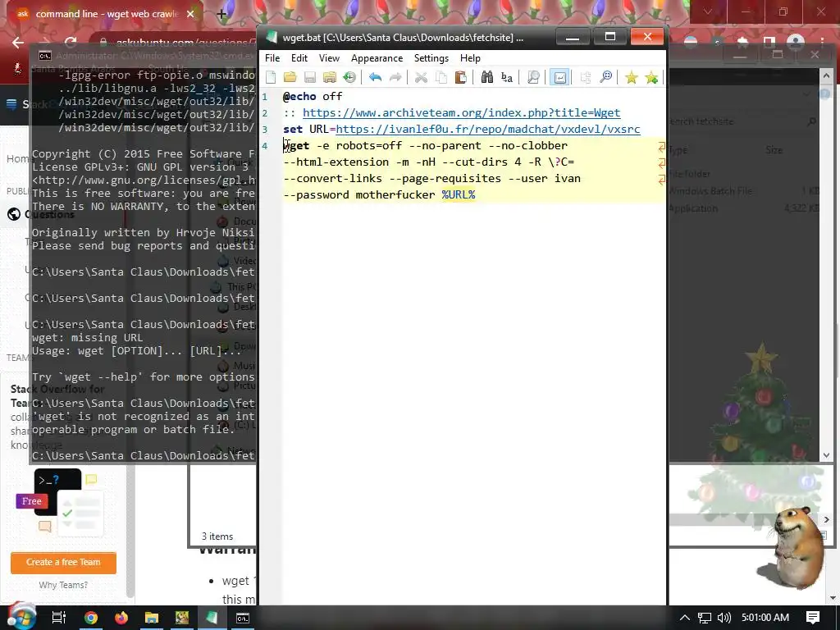Image resolution: width=840 pixels, height=630 pixels.
Task: Click the Chrome profile avatar icon
Action: point(796,43)
